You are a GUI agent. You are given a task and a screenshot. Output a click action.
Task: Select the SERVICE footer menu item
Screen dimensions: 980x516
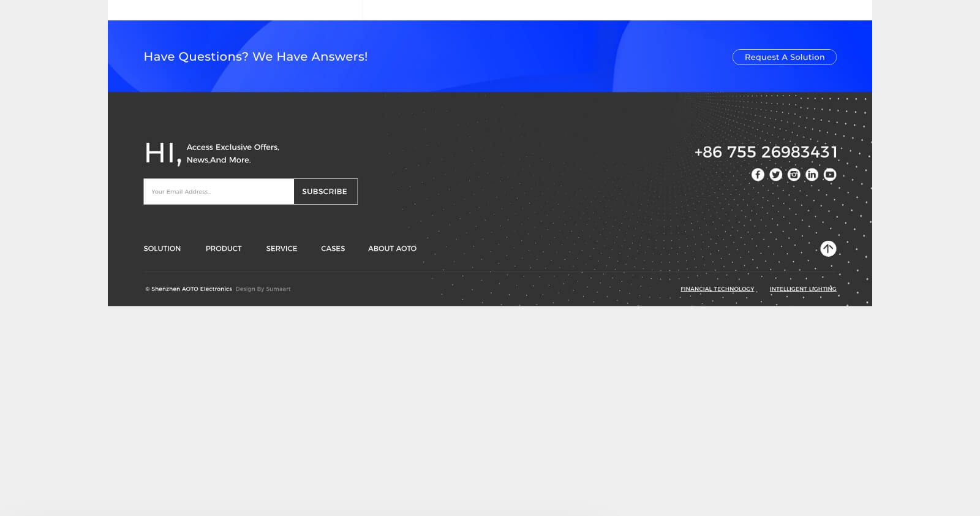(x=282, y=249)
